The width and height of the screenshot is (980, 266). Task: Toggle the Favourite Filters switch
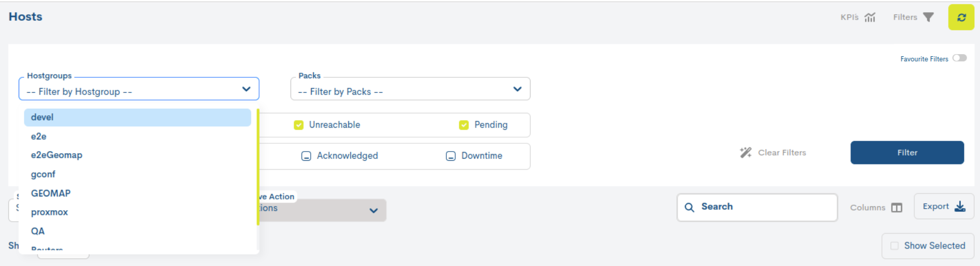point(960,58)
